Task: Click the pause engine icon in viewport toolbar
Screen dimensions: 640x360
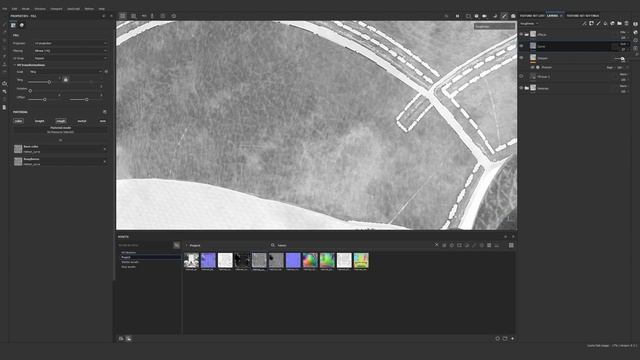Action: (458, 16)
